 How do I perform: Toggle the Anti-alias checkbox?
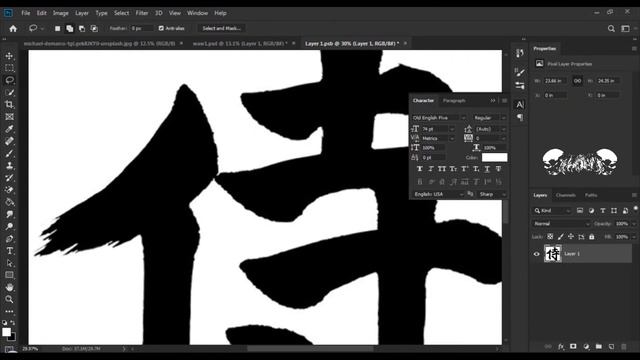(x=161, y=28)
